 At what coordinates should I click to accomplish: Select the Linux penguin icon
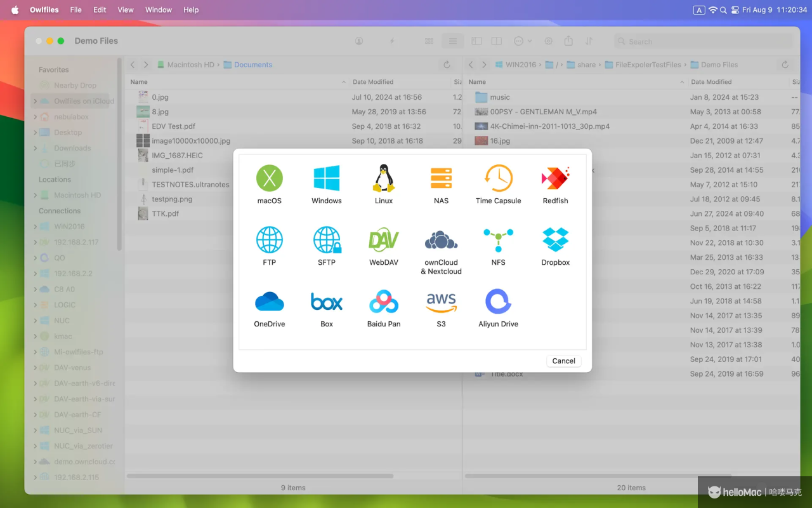pos(384,178)
